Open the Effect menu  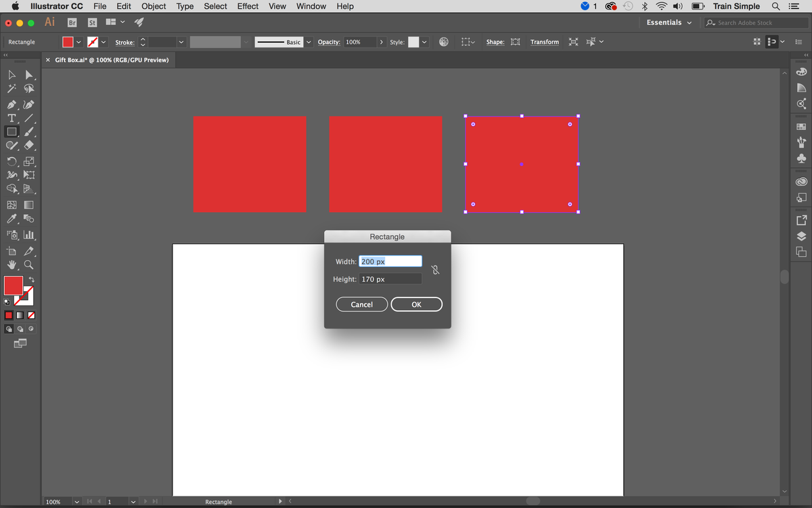(247, 6)
